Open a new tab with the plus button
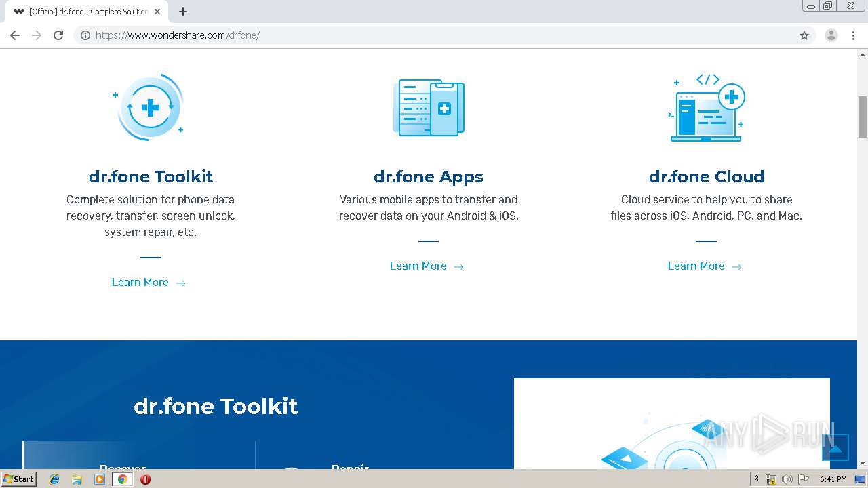 coord(183,12)
